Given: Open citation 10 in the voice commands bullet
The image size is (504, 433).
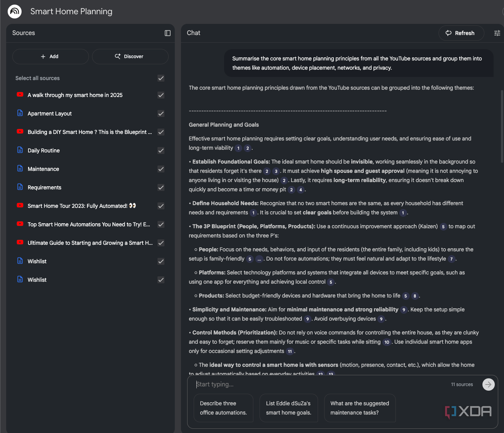Looking at the screenshot, I should (387, 342).
